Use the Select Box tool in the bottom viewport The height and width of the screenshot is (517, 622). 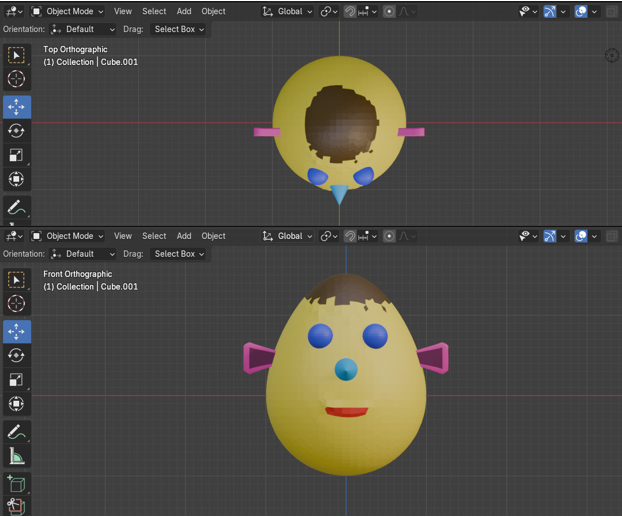coord(16,279)
